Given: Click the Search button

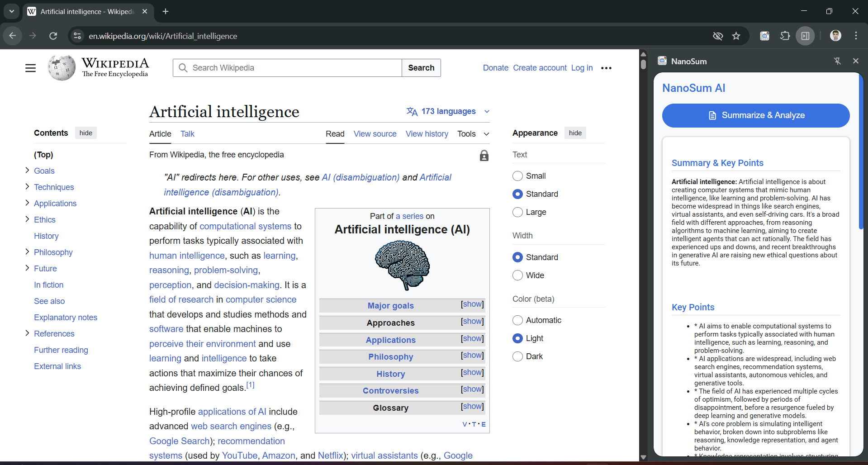Looking at the screenshot, I should (x=421, y=68).
